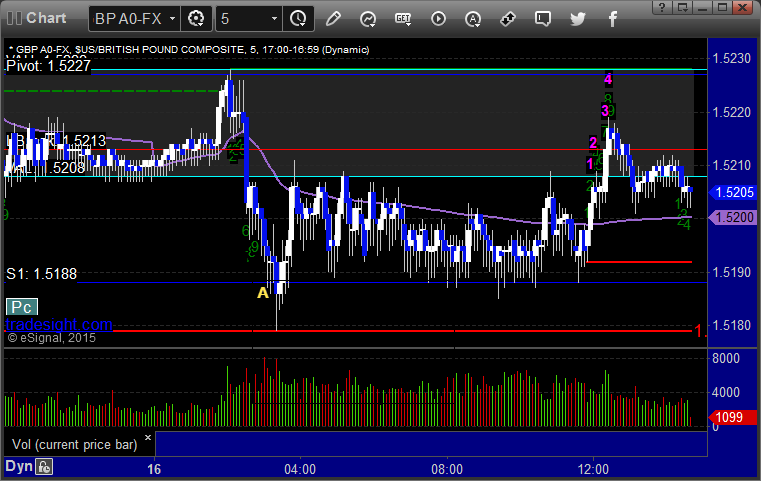Click the 16 date label on time axis
This screenshot has width=761, height=481.
(x=154, y=469)
